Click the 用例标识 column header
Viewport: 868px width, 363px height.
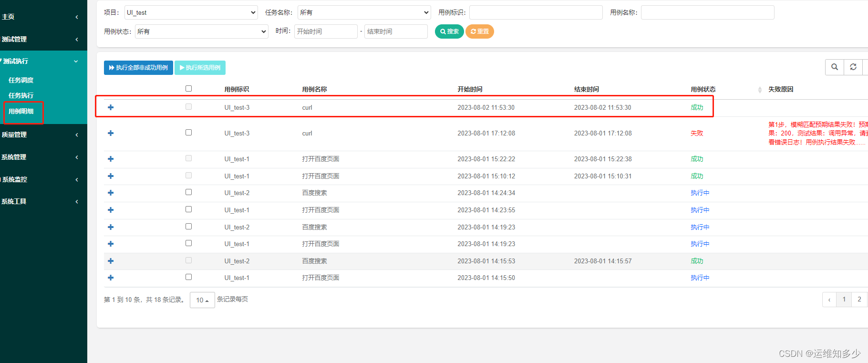(x=237, y=89)
